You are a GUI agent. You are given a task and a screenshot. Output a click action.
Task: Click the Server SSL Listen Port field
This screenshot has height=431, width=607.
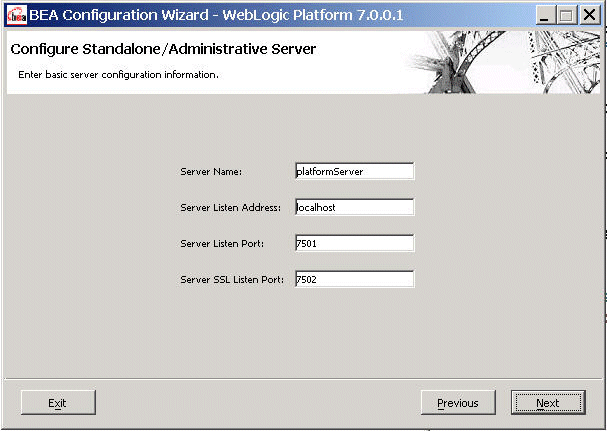point(354,279)
